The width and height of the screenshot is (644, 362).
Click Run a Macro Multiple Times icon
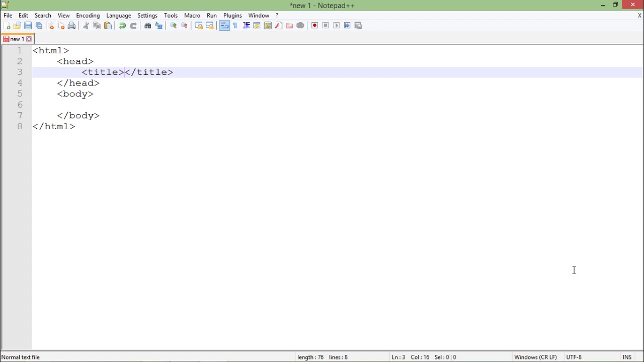click(347, 26)
